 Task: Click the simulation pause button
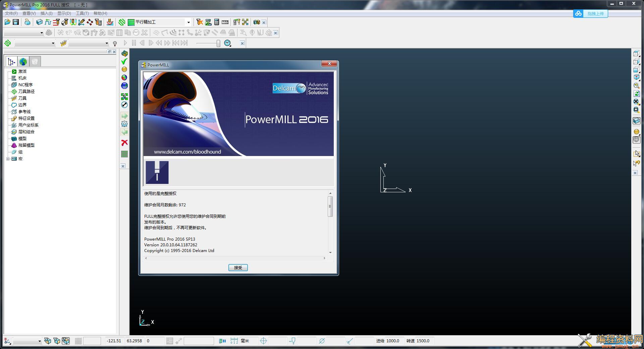tap(134, 43)
